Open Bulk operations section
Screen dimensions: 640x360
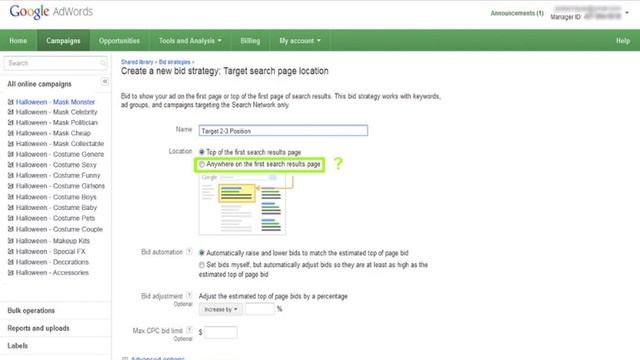tap(31, 311)
